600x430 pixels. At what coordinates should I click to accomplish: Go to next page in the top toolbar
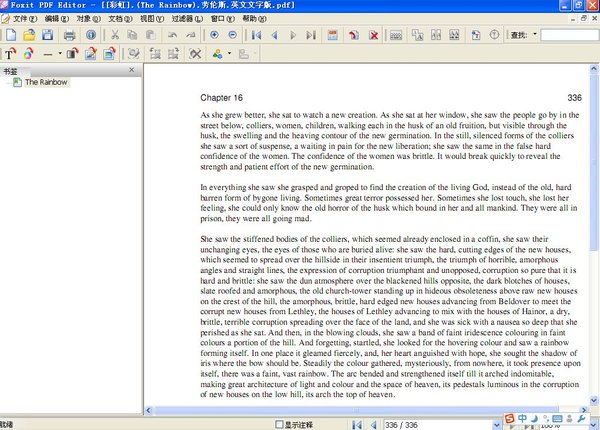[x=293, y=35]
